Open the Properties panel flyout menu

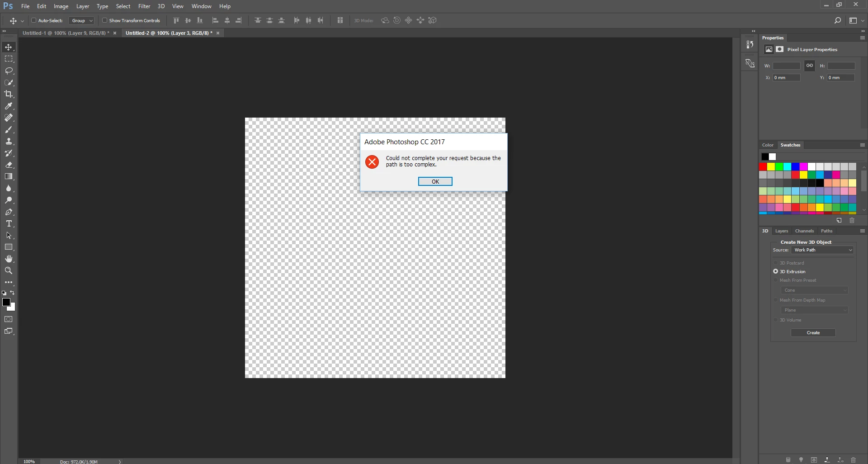click(x=863, y=38)
